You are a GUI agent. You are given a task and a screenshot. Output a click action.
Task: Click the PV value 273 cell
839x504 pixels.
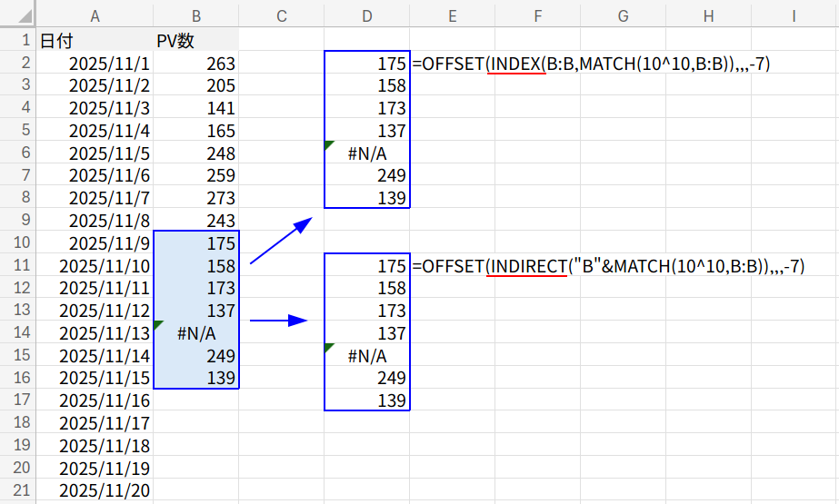[196, 198]
